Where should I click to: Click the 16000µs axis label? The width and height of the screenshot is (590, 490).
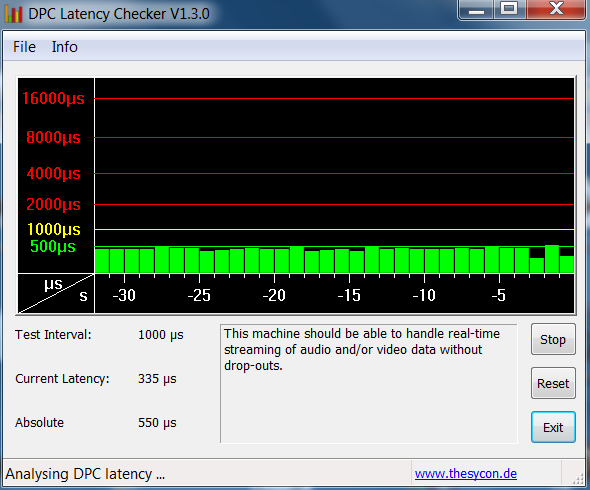pyautogui.click(x=53, y=99)
